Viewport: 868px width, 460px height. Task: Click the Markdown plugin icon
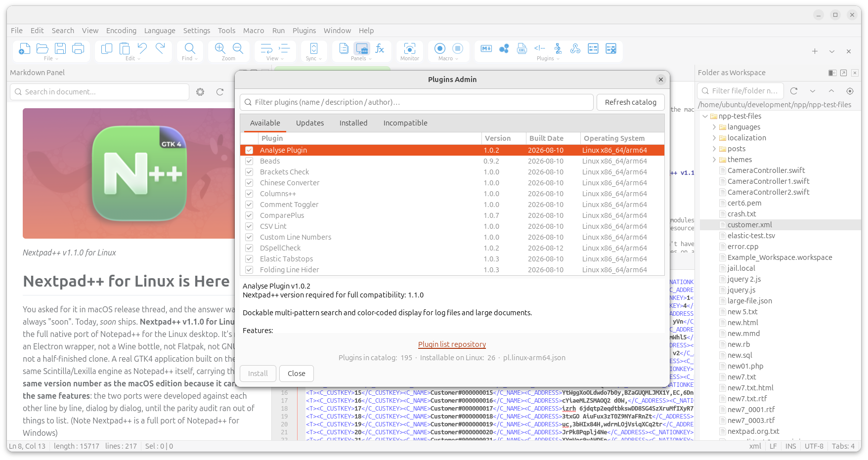(486, 48)
